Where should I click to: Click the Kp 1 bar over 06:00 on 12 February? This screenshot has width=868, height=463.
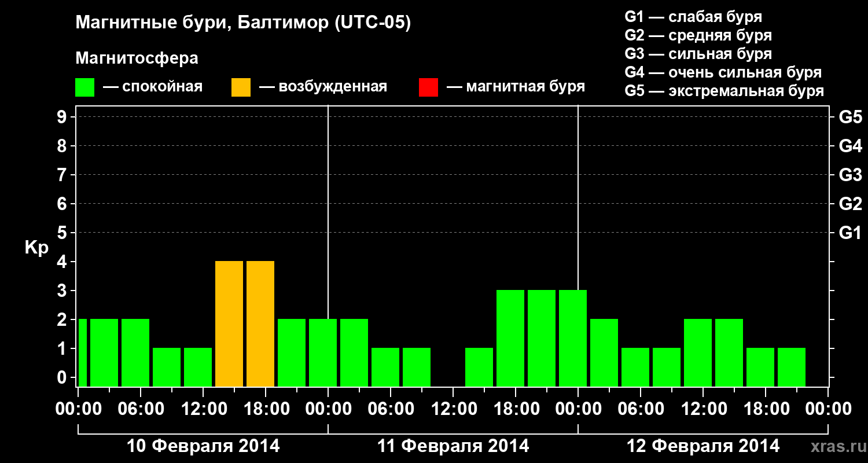(x=635, y=367)
